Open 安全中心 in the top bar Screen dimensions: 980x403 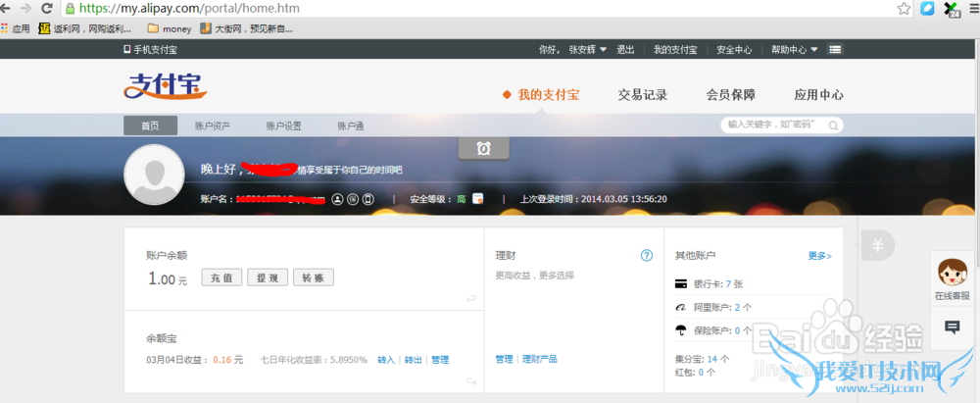point(734,49)
